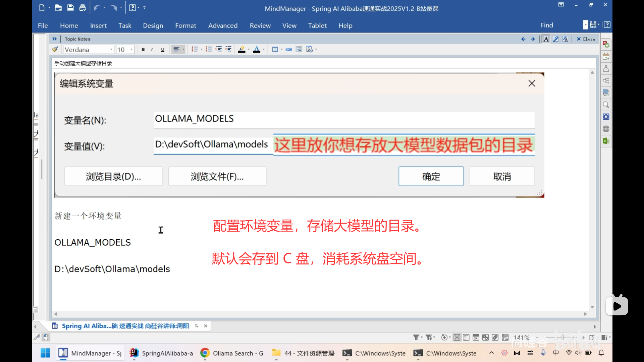Select the topic filter tool in the status bar

[416, 337]
